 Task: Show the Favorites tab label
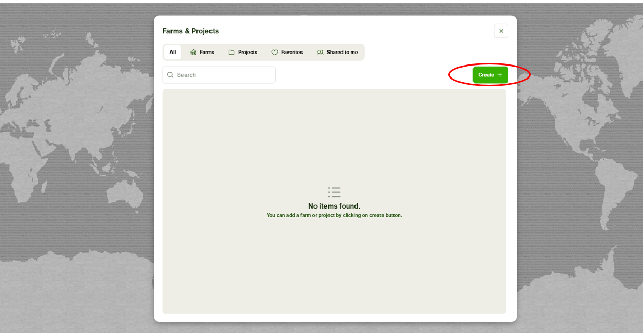click(292, 53)
